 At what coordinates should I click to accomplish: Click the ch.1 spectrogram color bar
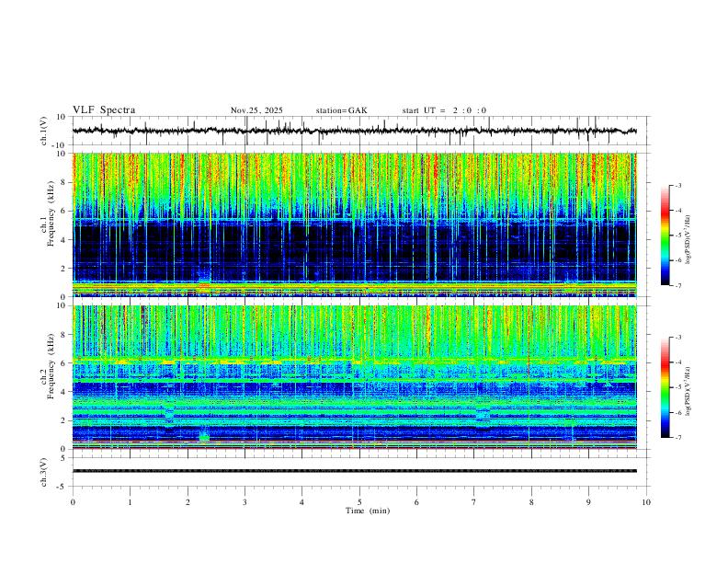[665, 236]
